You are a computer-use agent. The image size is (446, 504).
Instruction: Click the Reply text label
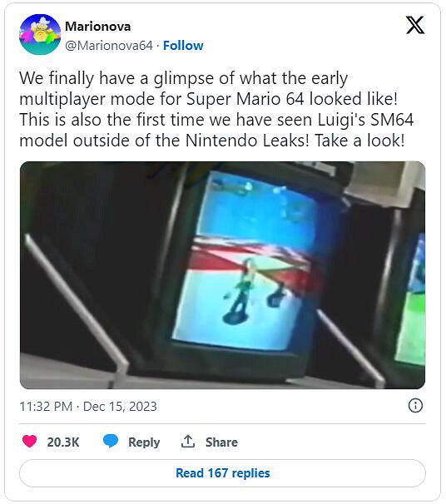pyautogui.click(x=144, y=442)
